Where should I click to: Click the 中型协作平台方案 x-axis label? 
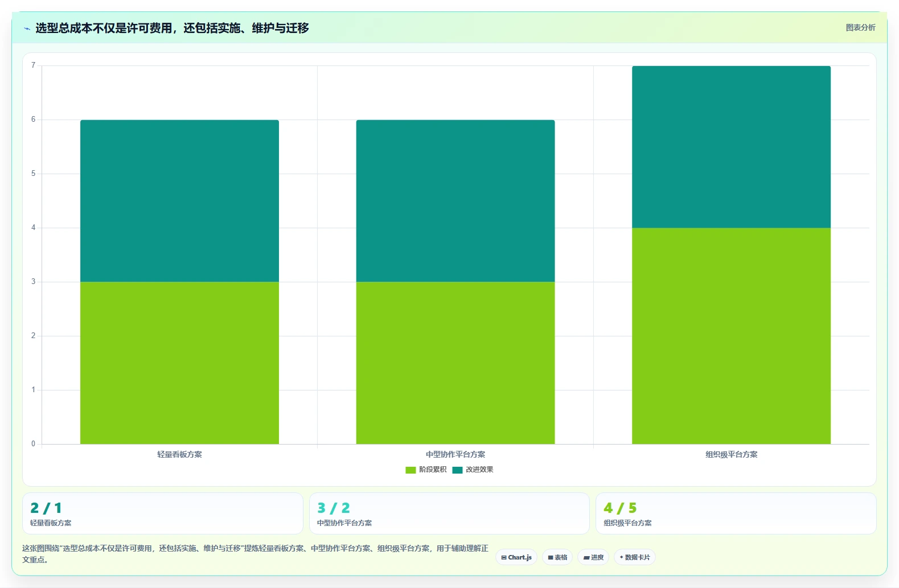click(x=455, y=454)
